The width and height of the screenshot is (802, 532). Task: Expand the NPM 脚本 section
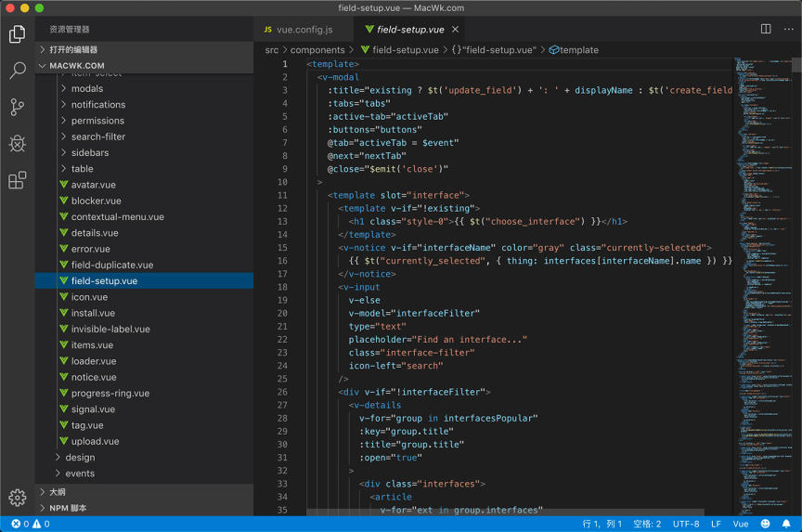point(67,508)
